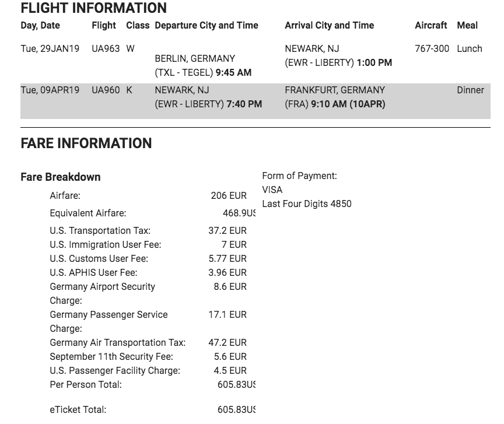Click the Airfare 206 EUR amount
The height and width of the screenshot is (424, 504).
(x=229, y=196)
